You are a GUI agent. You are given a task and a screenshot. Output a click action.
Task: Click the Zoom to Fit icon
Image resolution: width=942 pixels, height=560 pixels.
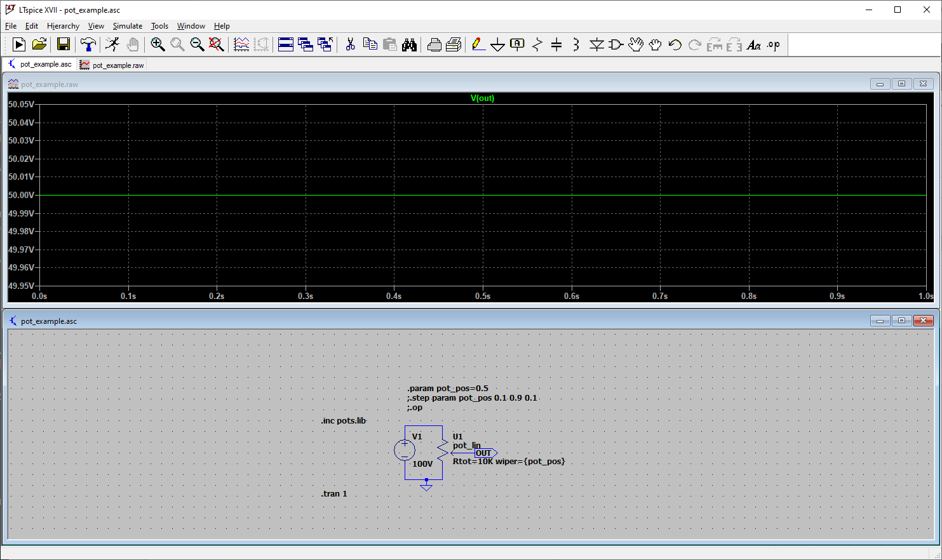[x=217, y=44]
